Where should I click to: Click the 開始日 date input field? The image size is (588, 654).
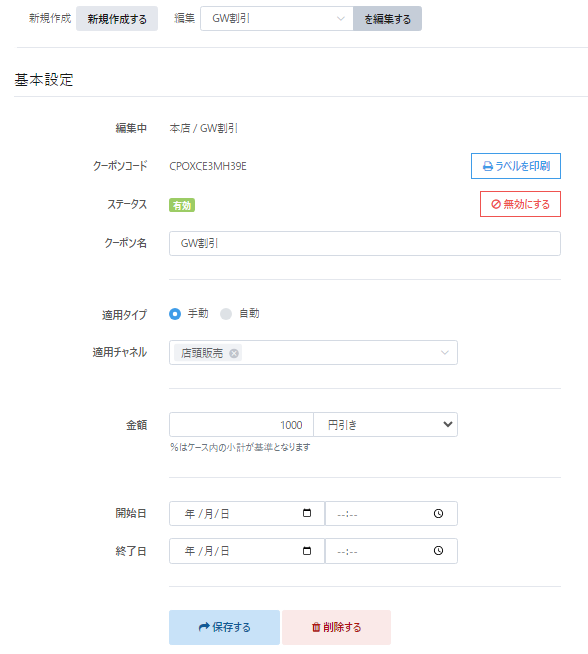(247, 513)
